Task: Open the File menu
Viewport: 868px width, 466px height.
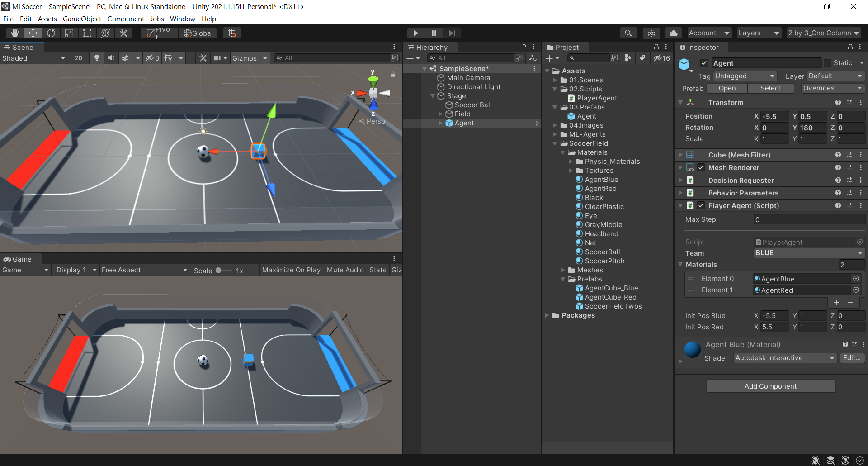Action: [8, 19]
